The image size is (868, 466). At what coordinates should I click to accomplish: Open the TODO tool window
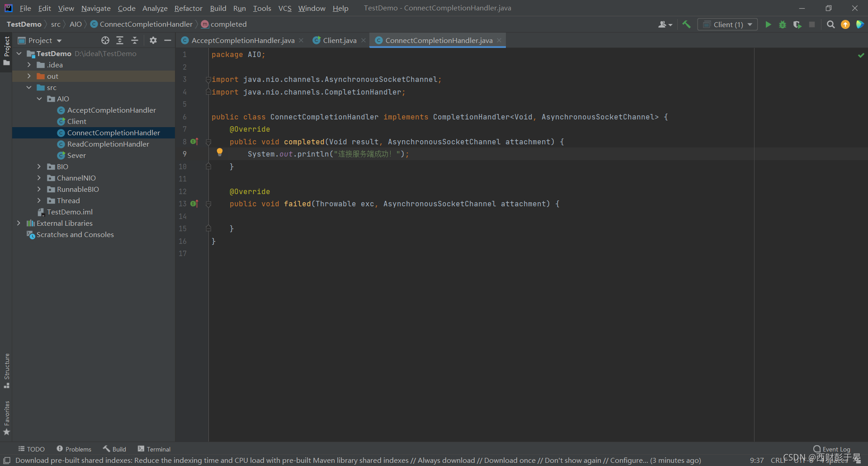tap(31, 449)
